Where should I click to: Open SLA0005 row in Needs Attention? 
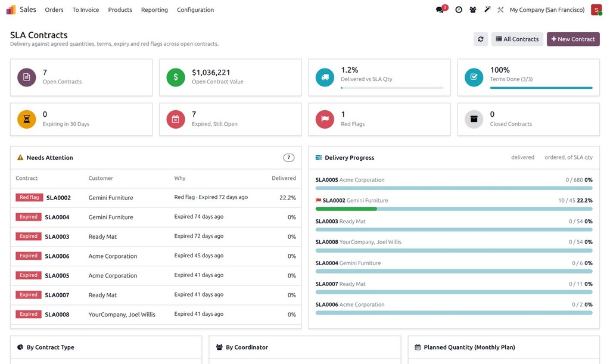tap(155, 275)
